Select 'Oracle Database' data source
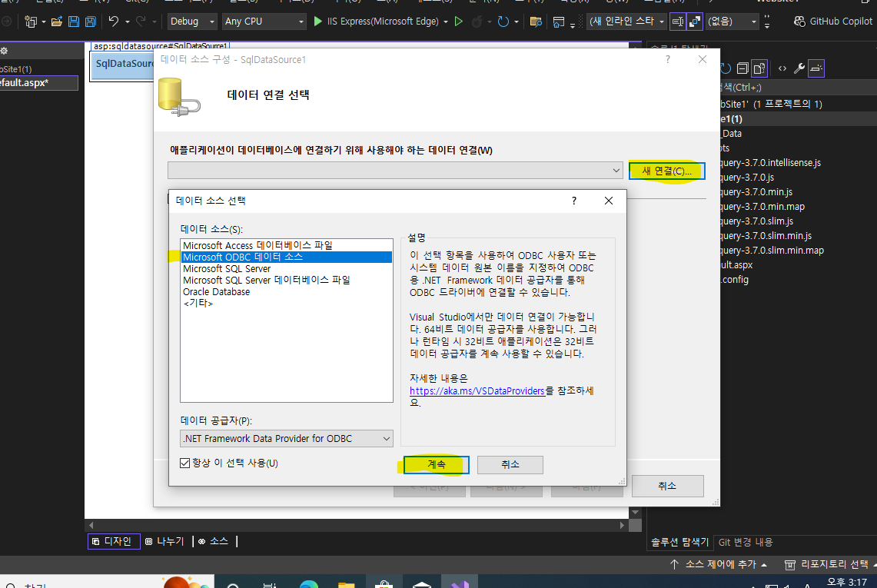This screenshot has height=588, width=877. point(286,291)
